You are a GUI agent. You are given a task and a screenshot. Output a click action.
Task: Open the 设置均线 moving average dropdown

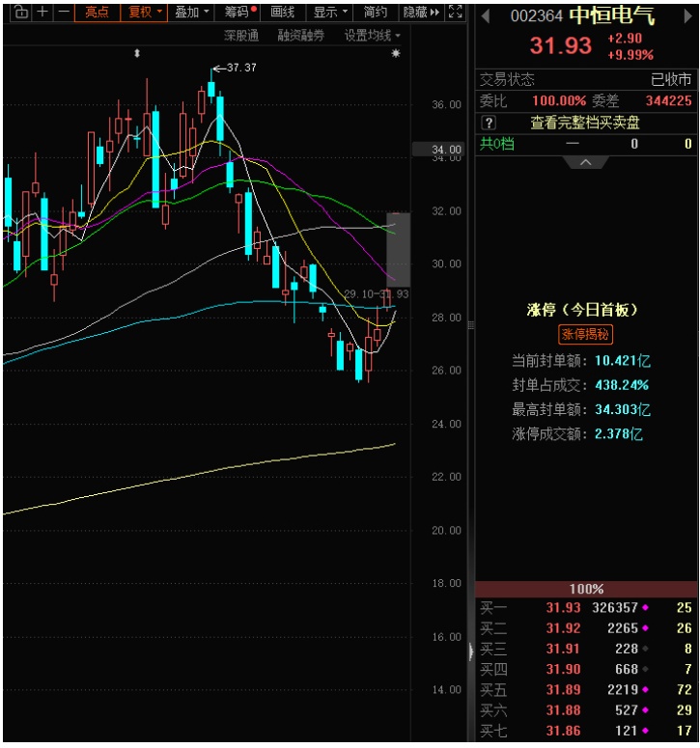tap(372, 35)
